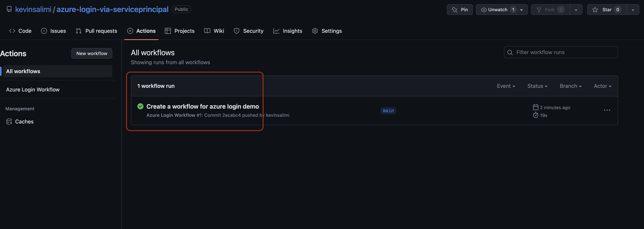Viewport: 644px width, 229px height.
Task: Expand the Star lists dropdown arrow
Action: point(633,10)
